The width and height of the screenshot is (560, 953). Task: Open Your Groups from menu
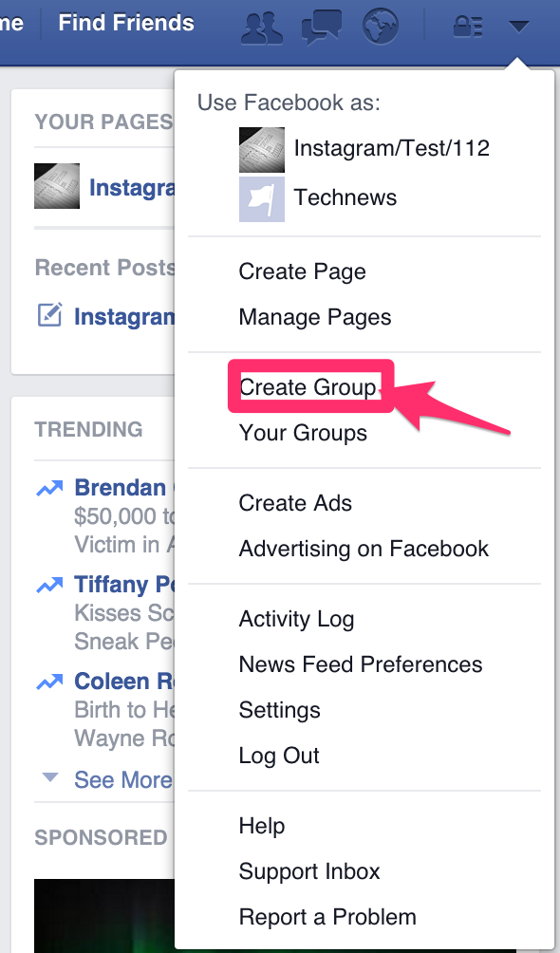pos(303,434)
